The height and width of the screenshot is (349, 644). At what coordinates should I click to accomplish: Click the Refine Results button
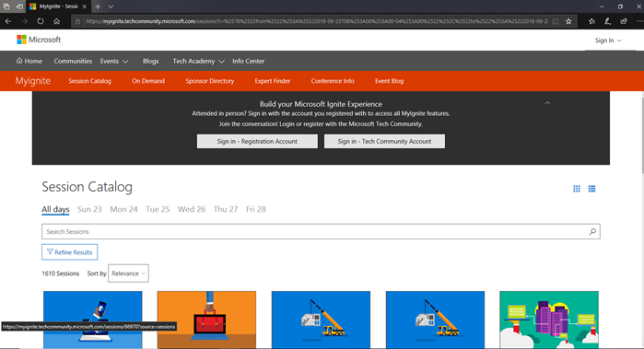[x=69, y=252]
